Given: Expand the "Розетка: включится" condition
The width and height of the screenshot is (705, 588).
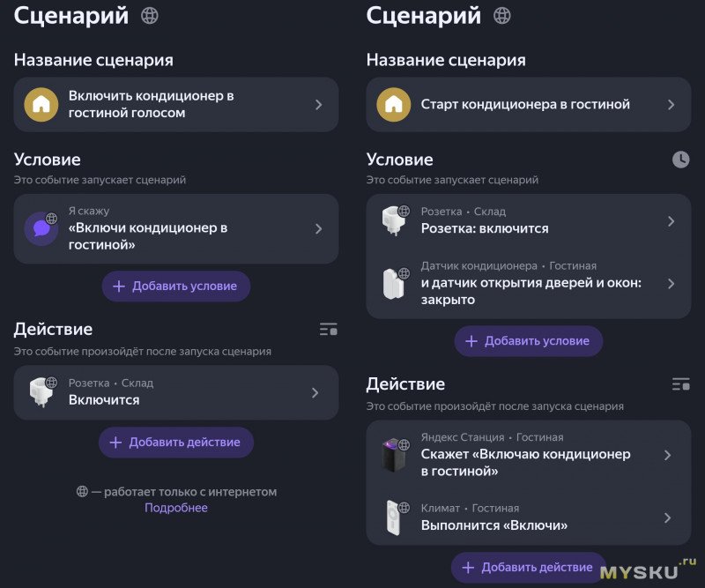Looking at the screenshot, I should (x=529, y=220).
